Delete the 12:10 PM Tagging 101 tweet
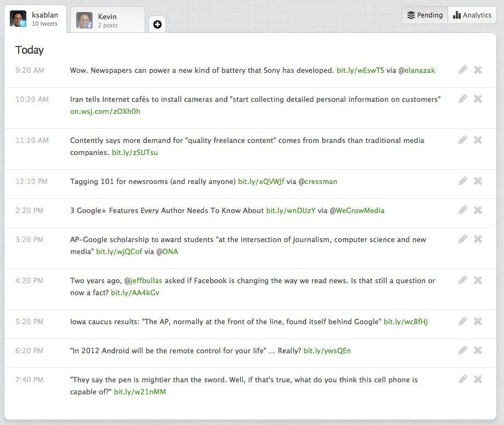 coord(478,181)
